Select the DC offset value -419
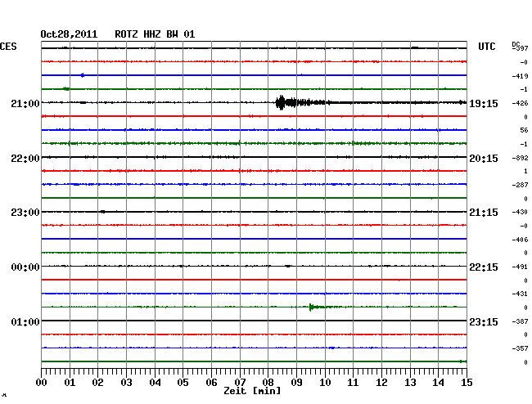 (x=520, y=76)
